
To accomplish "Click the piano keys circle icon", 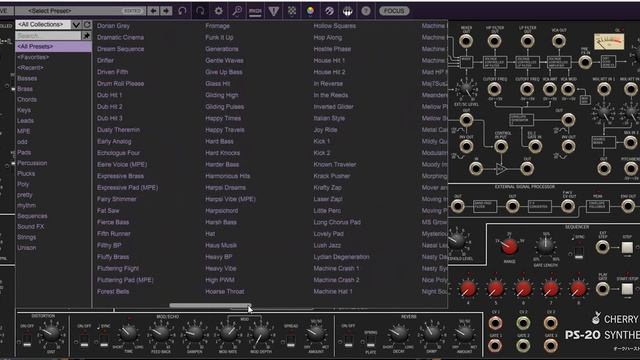I will coord(347,11).
